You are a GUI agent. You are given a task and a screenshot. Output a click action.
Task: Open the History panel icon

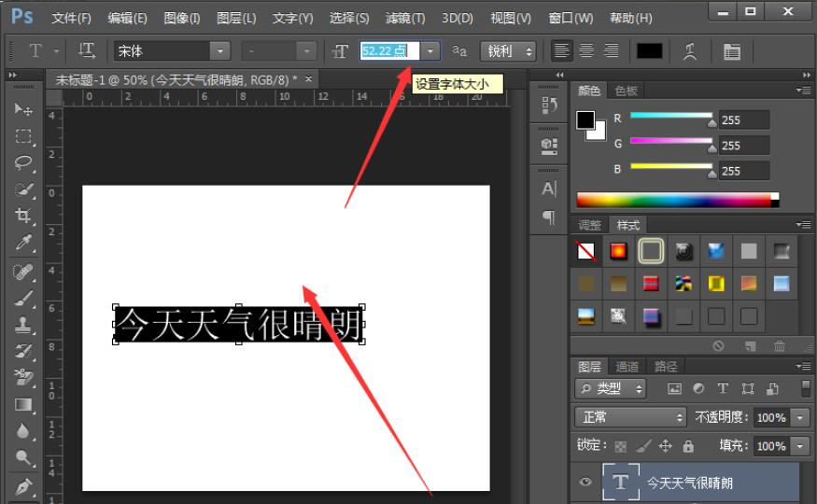pos(549,105)
